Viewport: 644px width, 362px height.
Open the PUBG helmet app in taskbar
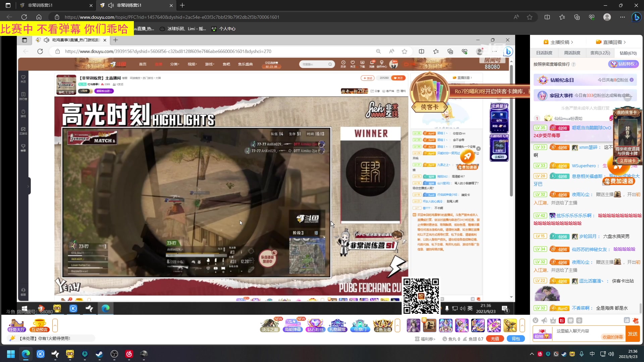pos(144,354)
